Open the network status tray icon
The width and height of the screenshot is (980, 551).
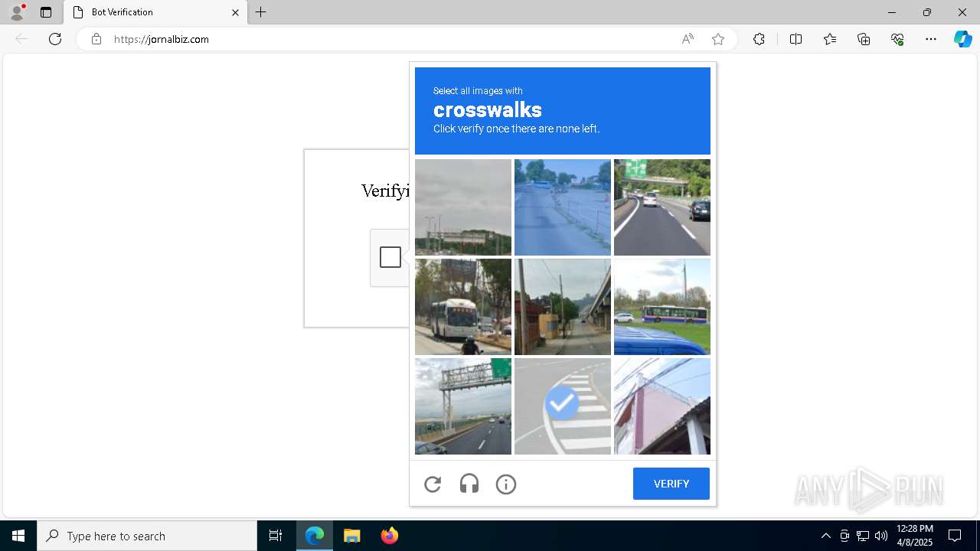click(x=863, y=536)
